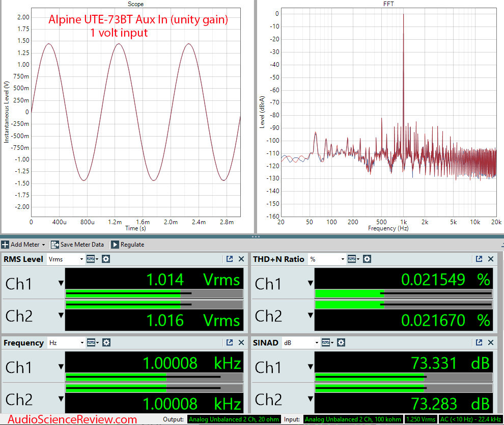
Task: Click the panel splitter handle dots
Action: pos(256,236)
